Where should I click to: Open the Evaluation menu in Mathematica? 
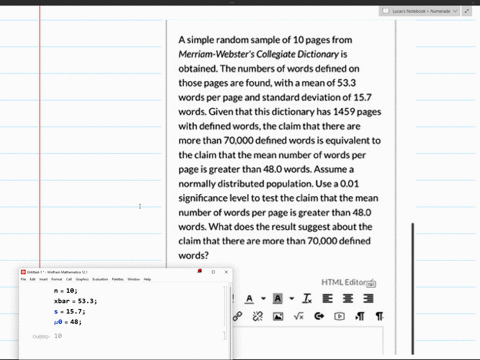[100, 279]
